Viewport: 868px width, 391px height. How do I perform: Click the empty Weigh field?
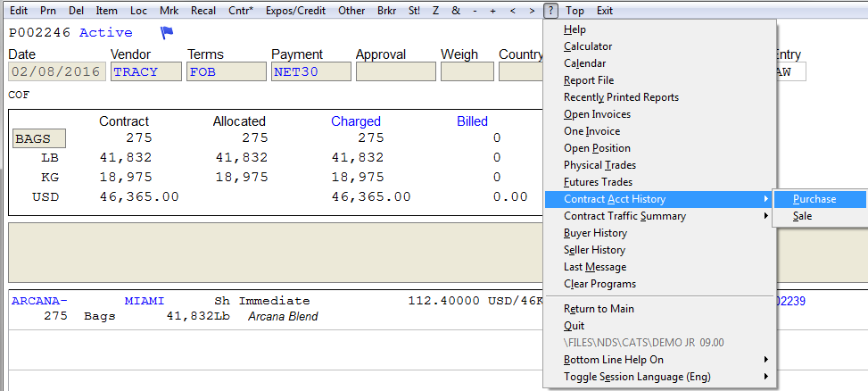(x=467, y=71)
